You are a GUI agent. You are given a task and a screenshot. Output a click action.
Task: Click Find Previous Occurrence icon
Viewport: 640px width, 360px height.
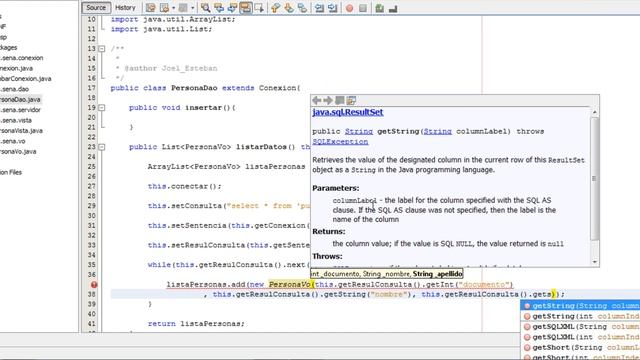(219, 8)
